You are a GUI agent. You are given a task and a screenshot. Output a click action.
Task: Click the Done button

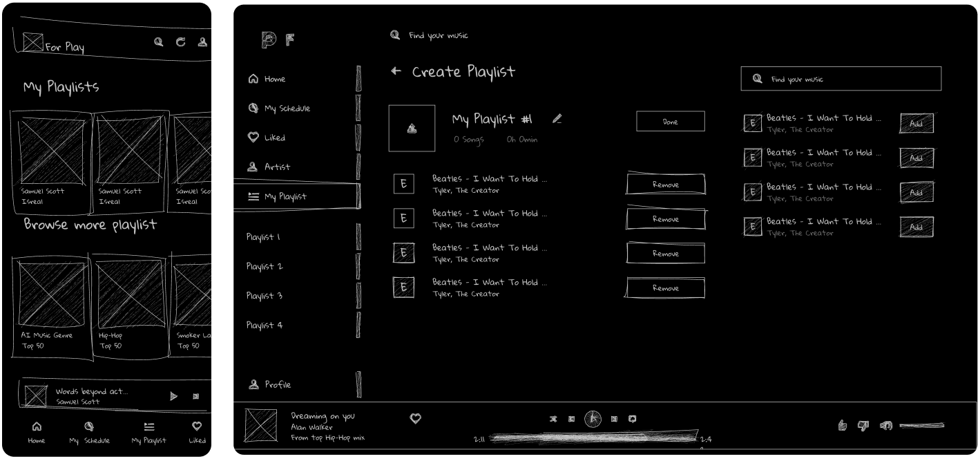(670, 122)
